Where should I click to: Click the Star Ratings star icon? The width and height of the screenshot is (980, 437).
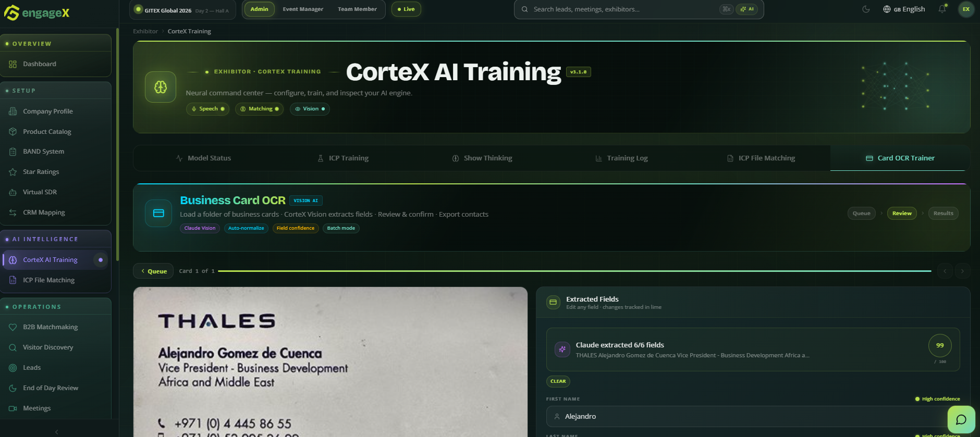[x=13, y=172]
